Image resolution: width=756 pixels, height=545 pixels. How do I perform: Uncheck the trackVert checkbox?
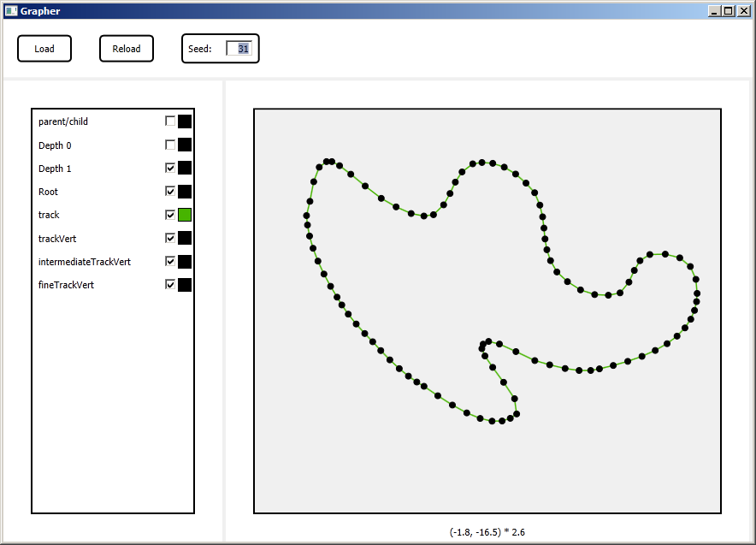click(170, 239)
